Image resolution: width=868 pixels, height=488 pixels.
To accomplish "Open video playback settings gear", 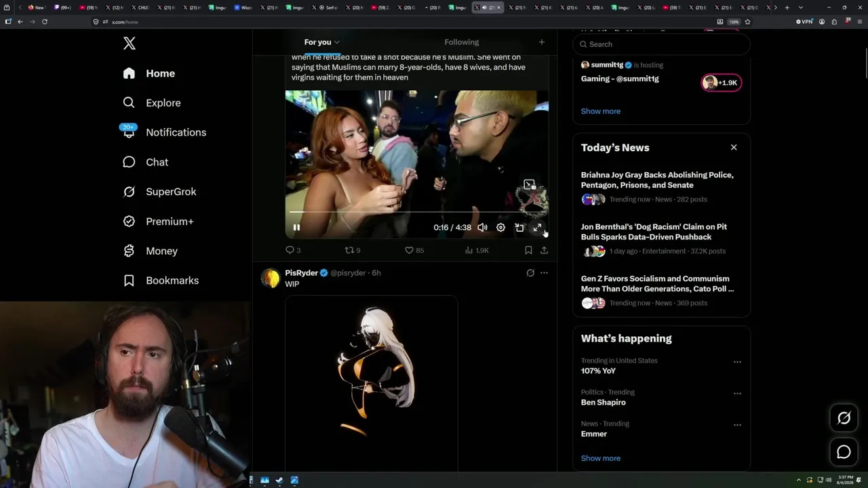I will click(500, 228).
